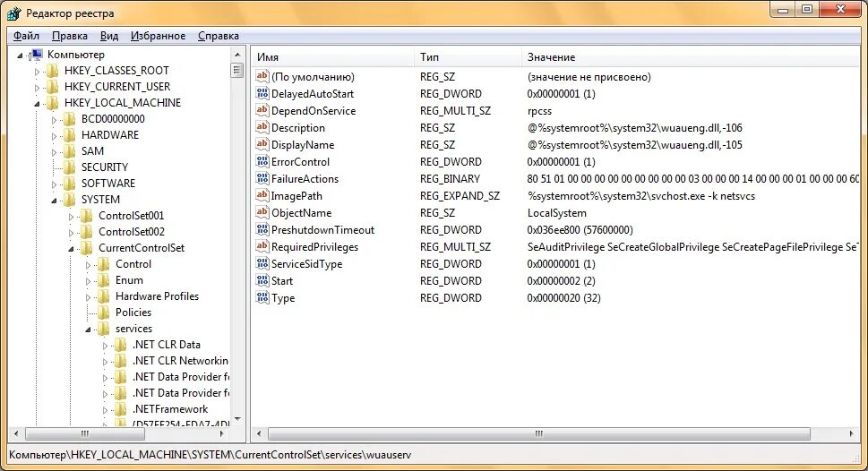Click the Компьютер computer icon in tree
Screen dimensions: 868x471
tap(37, 55)
